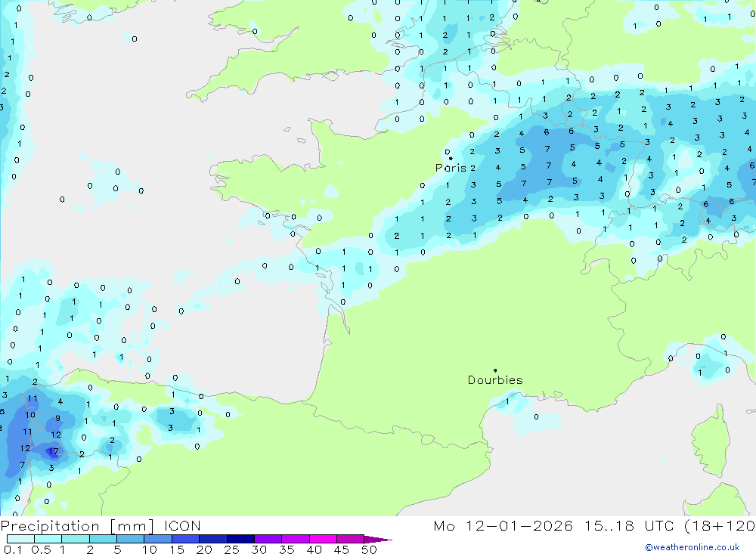Click the Dourbies city label
Screen dimensions: 756x554
[495, 380]
